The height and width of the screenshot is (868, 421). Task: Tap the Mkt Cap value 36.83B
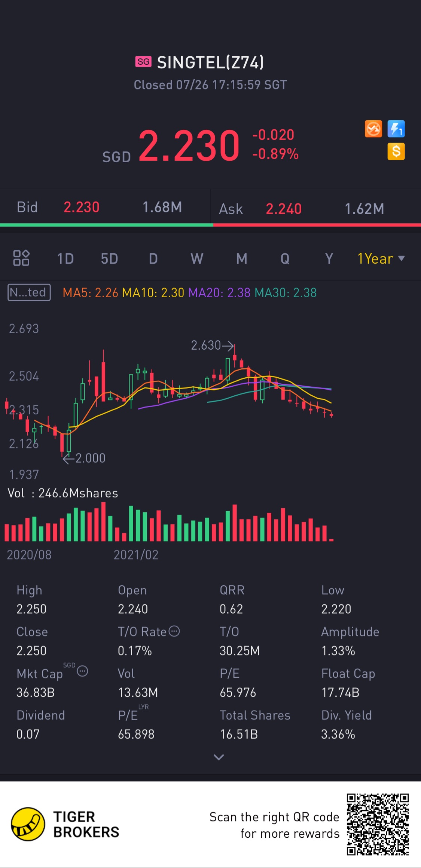coord(36,693)
